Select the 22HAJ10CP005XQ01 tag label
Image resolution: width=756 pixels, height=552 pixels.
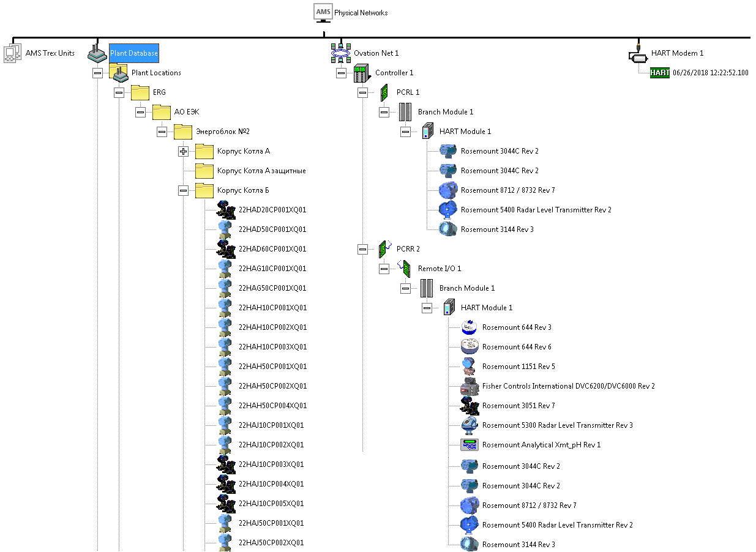point(271,504)
